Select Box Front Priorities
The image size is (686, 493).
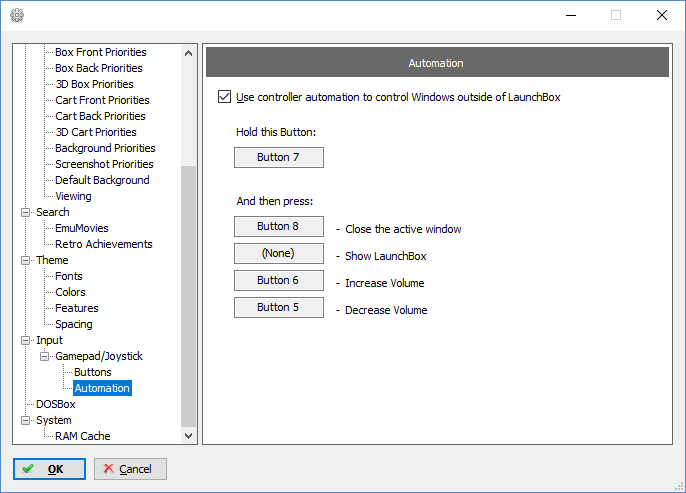(101, 52)
